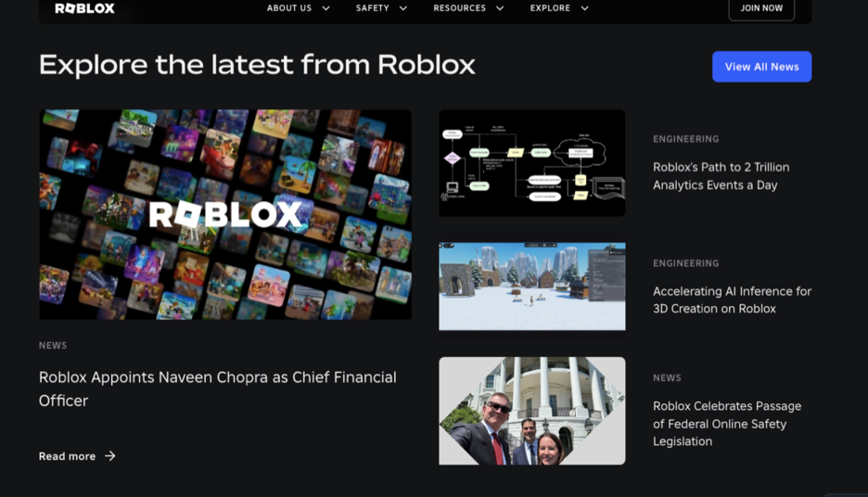Screen dimensions: 868x497
Task: Click the flowchart diagram thumbnail
Action: (x=532, y=162)
